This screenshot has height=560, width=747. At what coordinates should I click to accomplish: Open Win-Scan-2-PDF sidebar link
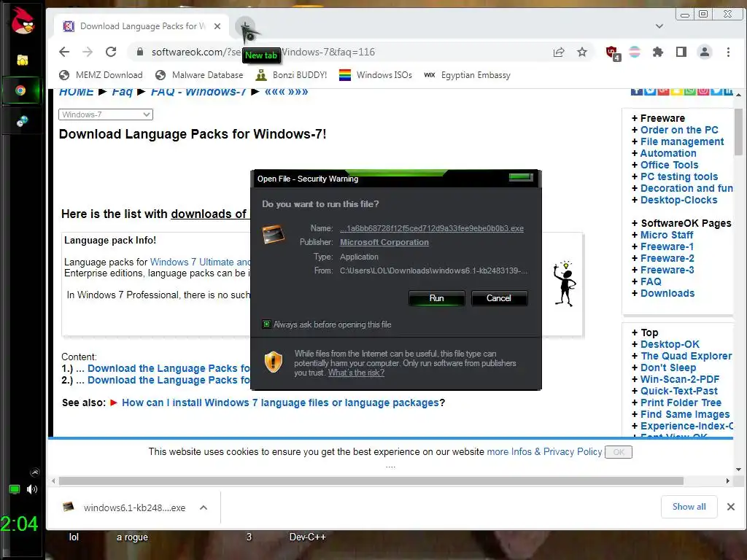pos(680,379)
